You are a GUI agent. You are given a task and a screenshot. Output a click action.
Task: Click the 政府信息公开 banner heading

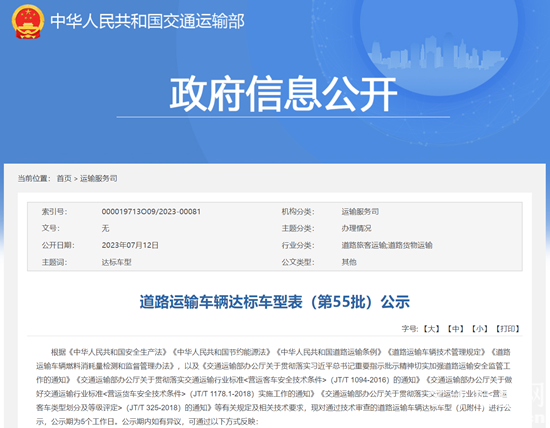(283, 94)
